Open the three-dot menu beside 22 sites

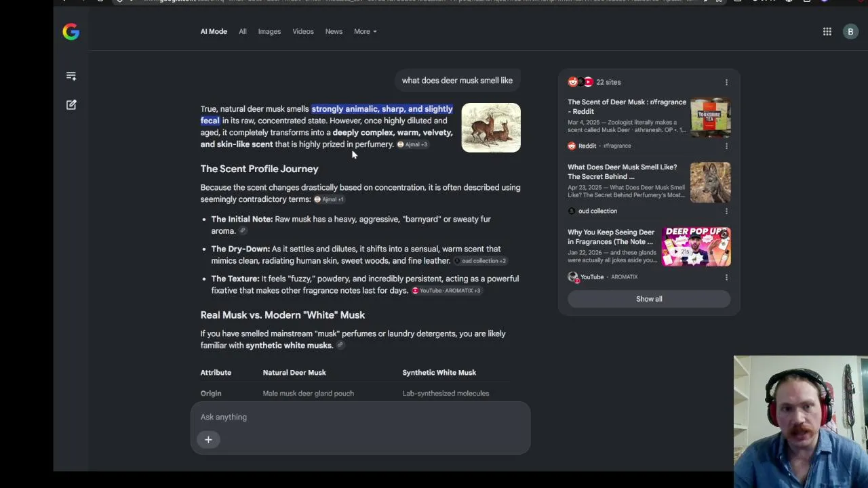726,82
